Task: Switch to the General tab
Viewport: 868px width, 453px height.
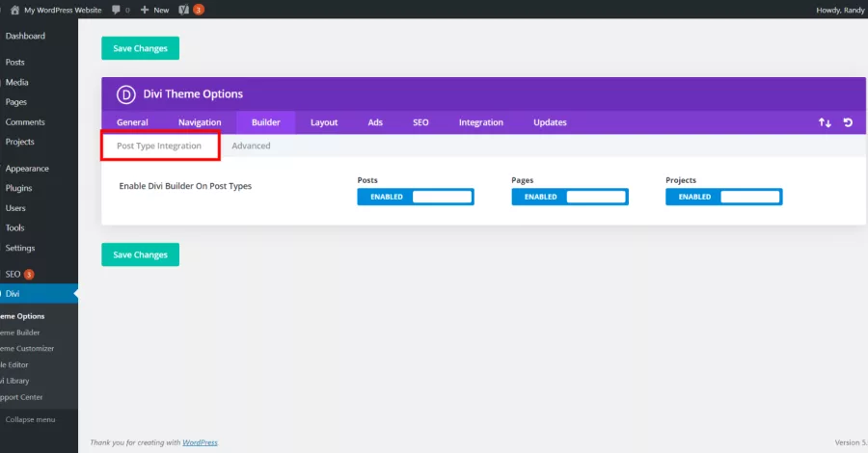Action: pos(132,122)
